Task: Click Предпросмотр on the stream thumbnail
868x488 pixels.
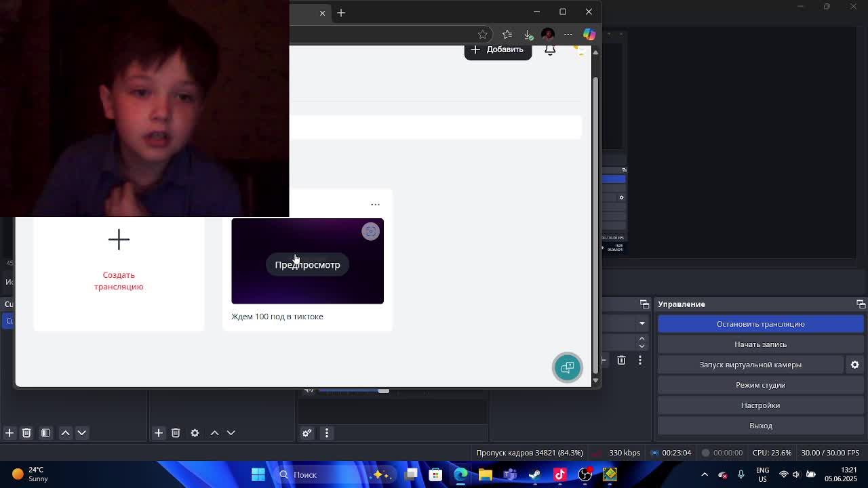Action: pos(307,264)
